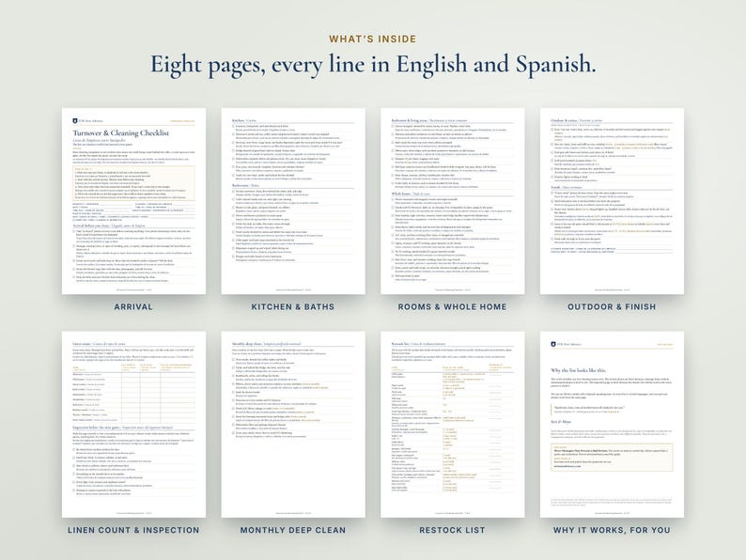
Task: Click the "Bathrooms / Baños" section heading
Action: pyautogui.click(x=245, y=185)
